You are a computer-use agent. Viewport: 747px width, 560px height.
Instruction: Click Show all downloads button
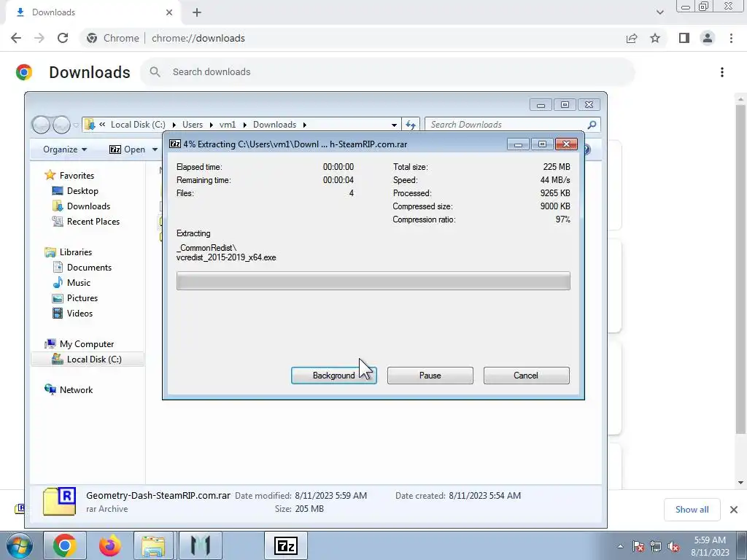[x=692, y=510]
